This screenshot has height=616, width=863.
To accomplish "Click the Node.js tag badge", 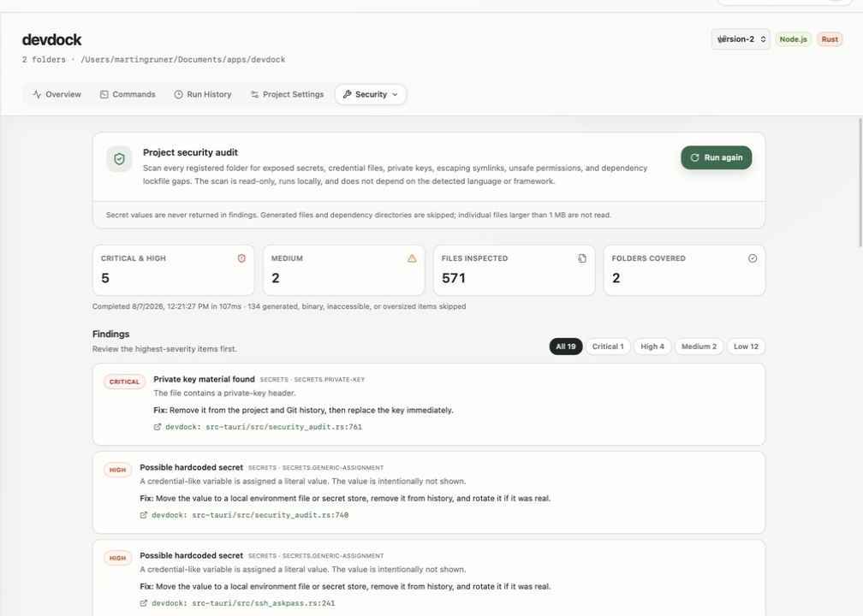I will tap(793, 39).
